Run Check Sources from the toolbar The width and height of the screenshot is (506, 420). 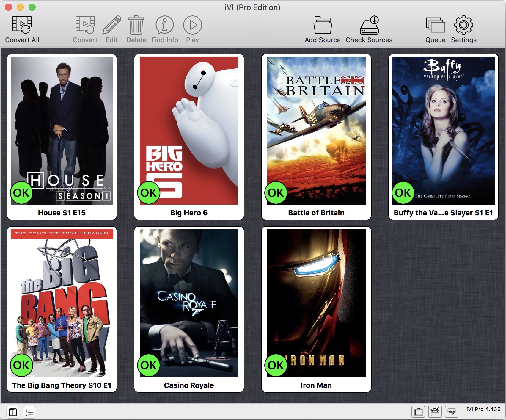tap(369, 25)
